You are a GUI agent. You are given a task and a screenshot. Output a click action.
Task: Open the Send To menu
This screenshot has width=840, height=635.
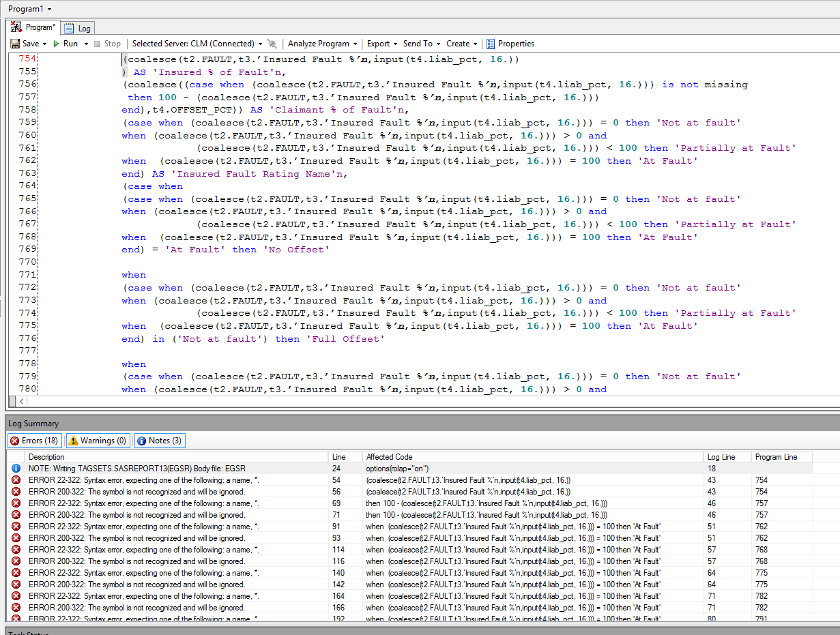438,44
